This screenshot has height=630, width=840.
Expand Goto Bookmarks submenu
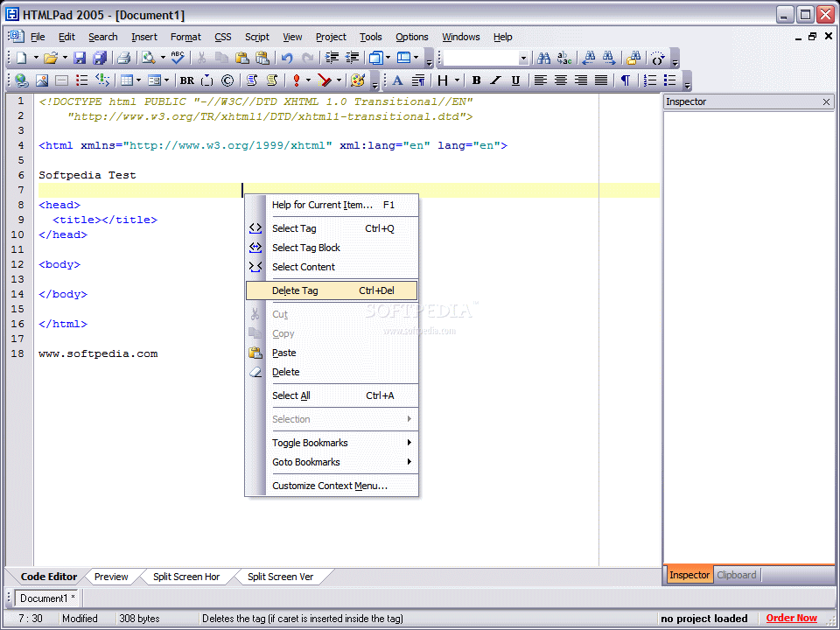[332, 462]
